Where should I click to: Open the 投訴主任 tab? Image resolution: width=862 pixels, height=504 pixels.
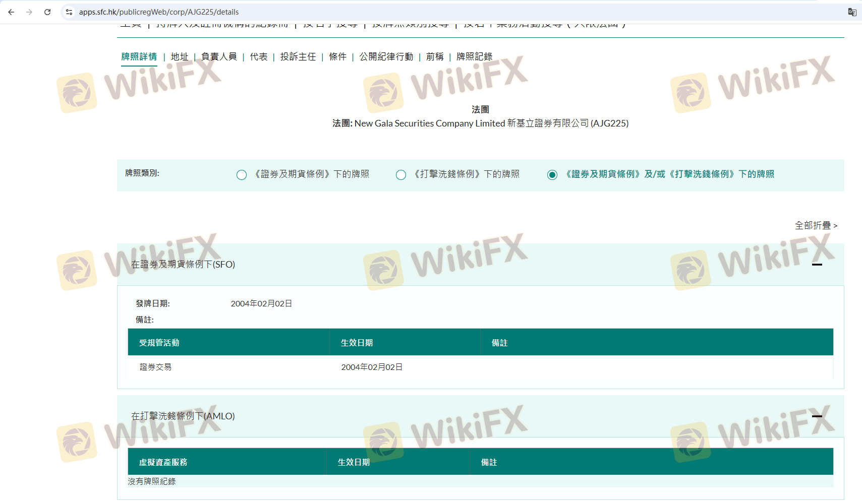pos(298,56)
